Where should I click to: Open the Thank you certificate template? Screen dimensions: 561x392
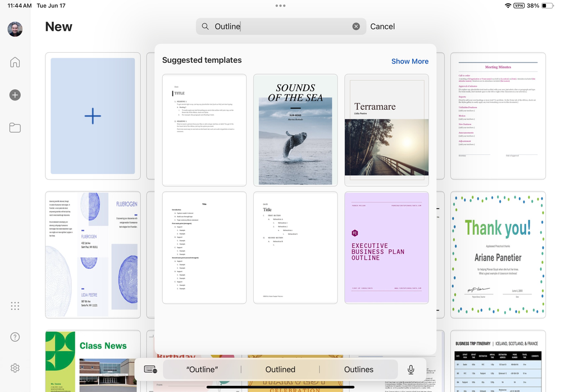[x=498, y=254]
